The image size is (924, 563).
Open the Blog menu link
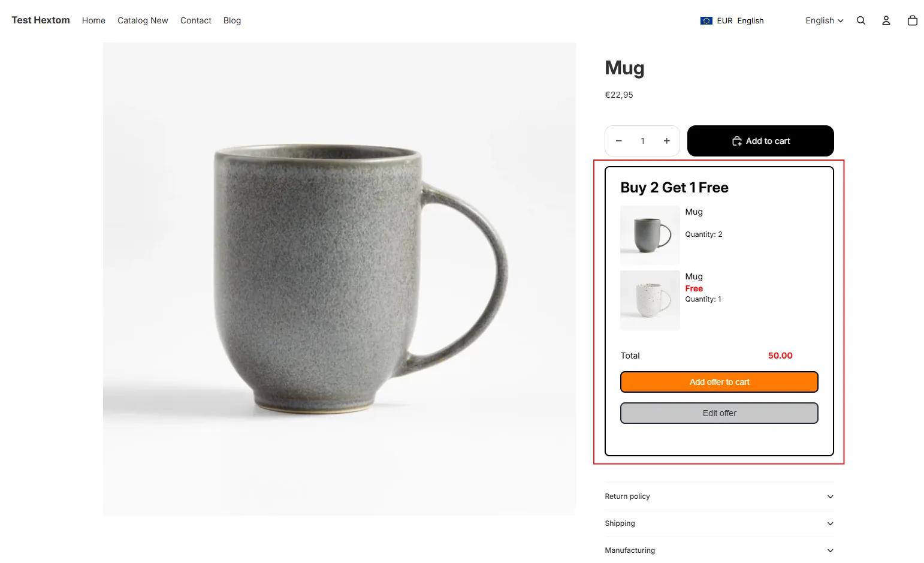(x=232, y=20)
